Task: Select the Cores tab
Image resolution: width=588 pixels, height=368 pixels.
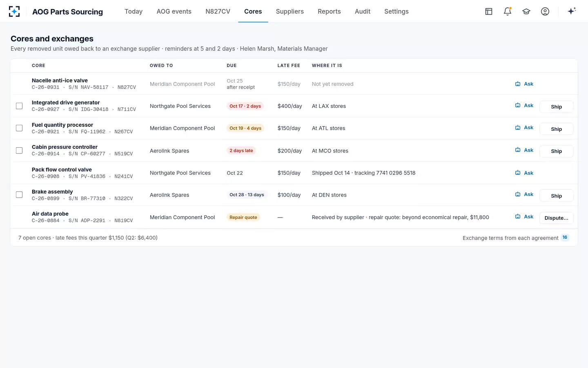Action: point(253,11)
